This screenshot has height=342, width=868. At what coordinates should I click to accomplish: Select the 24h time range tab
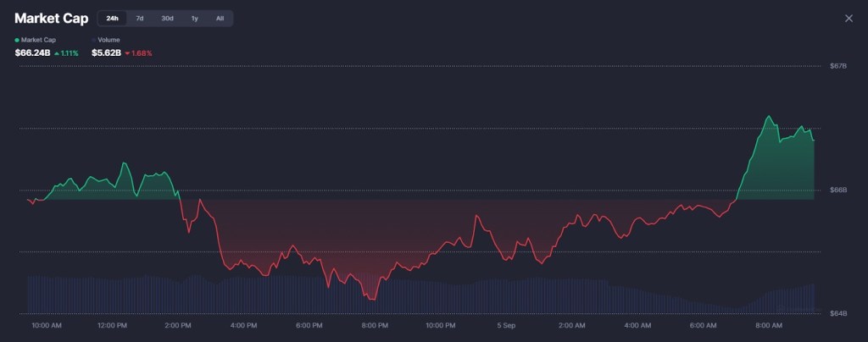[112, 18]
